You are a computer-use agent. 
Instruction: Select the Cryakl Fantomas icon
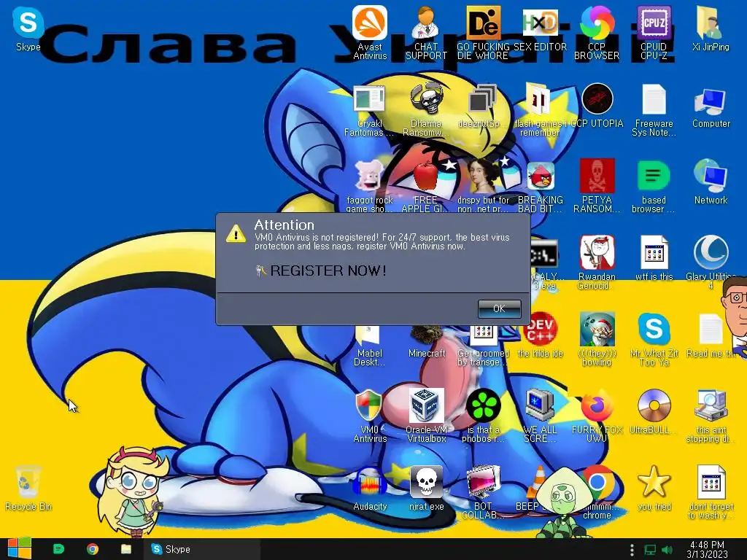(x=370, y=111)
